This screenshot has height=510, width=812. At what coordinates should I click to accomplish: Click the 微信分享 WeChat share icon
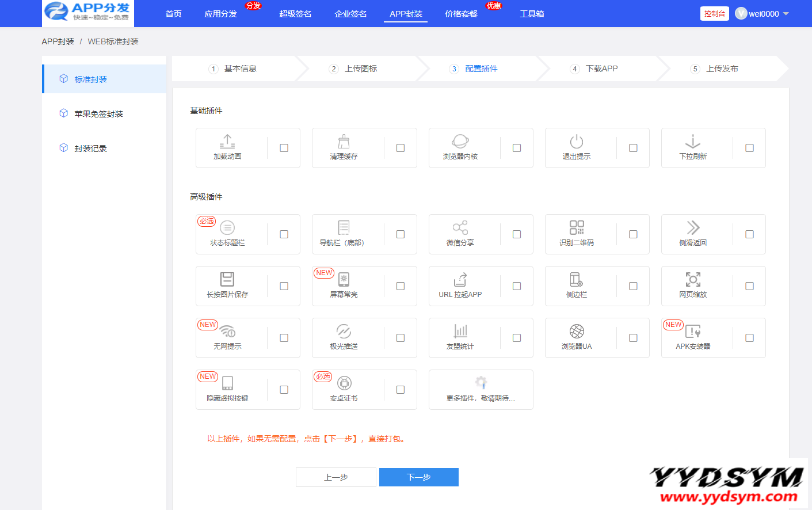point(460,227)
